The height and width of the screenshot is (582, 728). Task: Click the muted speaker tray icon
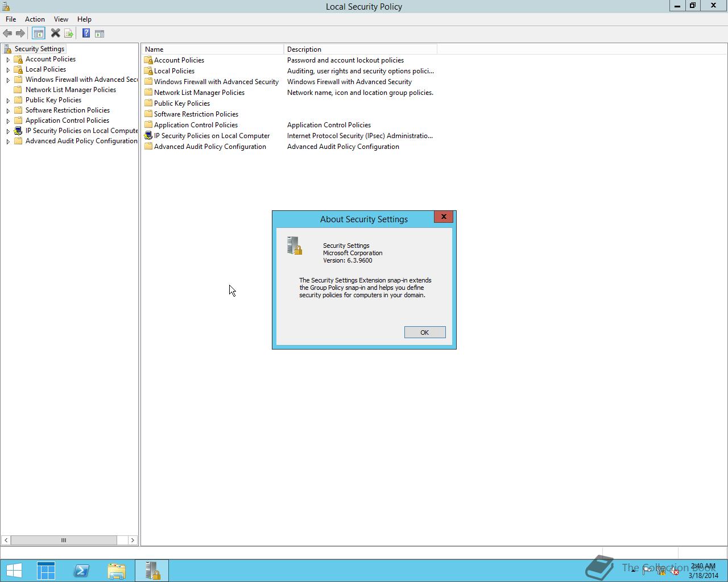point(675,571)
